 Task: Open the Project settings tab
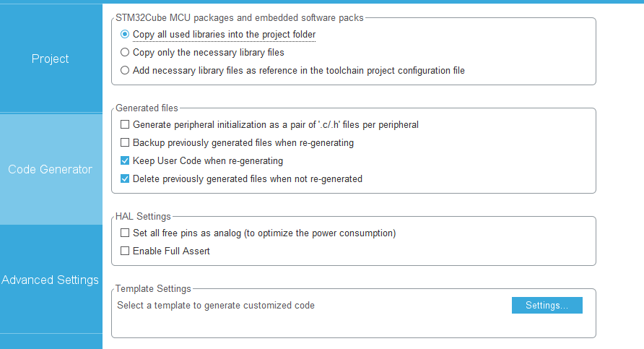click(51, 59)
